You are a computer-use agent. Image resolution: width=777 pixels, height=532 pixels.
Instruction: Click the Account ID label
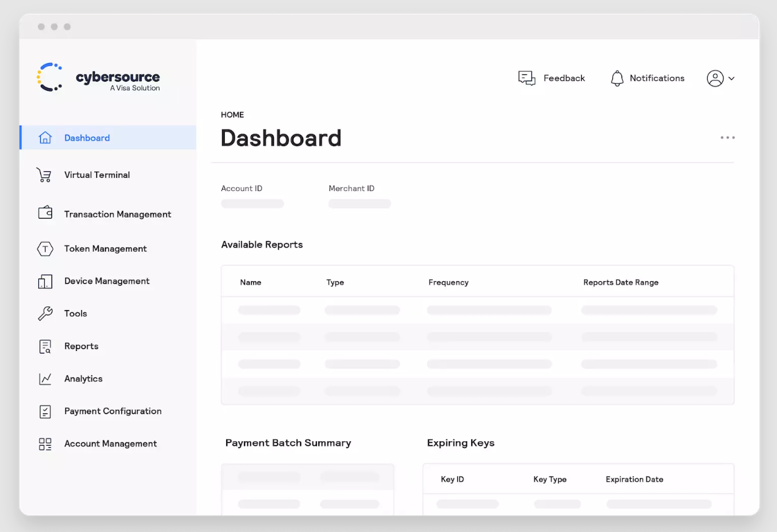(x=242, y=188)
